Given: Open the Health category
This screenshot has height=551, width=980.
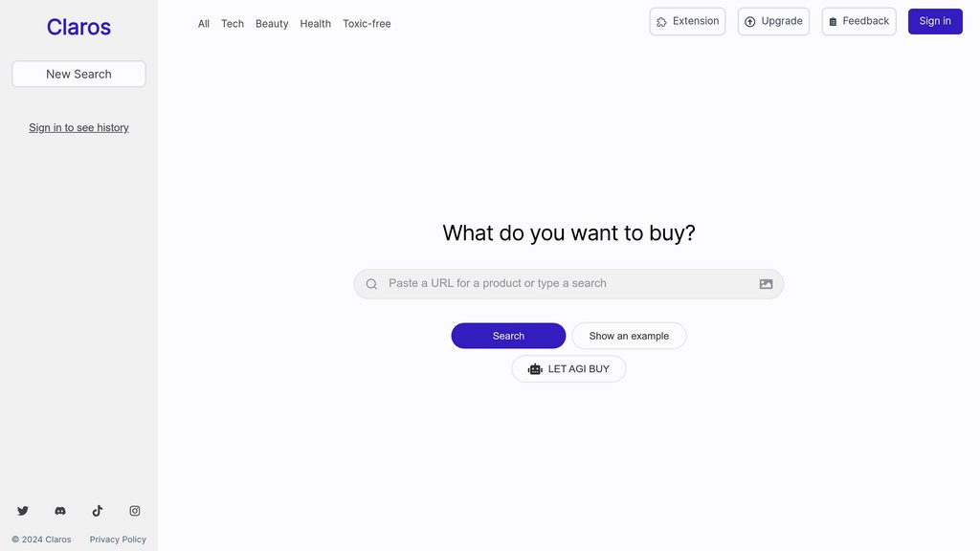Looking at the screenshot, I should click(316, 24).
